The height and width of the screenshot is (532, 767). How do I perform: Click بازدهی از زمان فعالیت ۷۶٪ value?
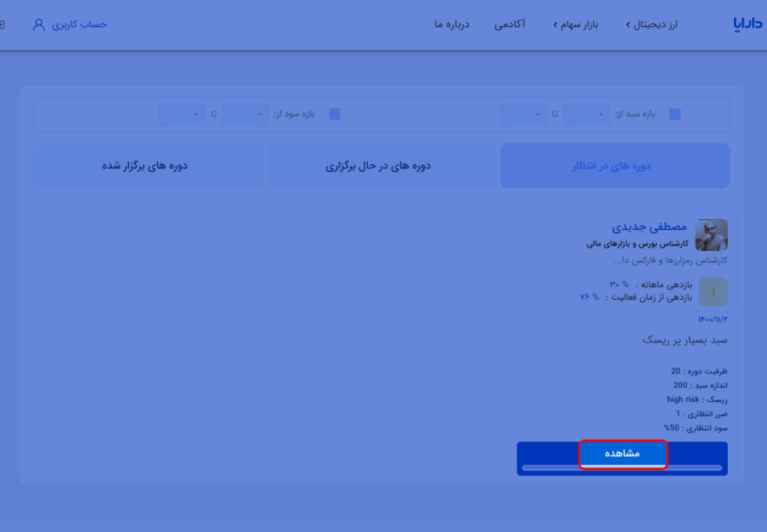[589, 297]
